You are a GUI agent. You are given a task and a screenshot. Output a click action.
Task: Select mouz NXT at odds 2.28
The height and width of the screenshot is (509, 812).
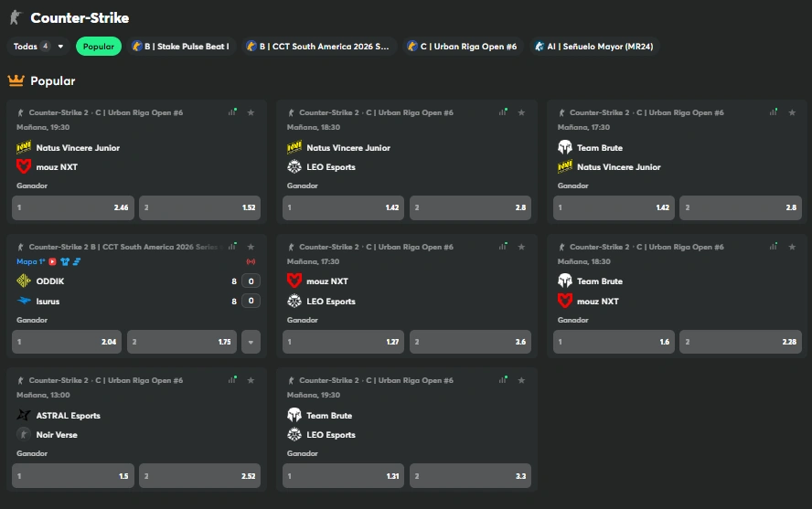click(741, 342)
